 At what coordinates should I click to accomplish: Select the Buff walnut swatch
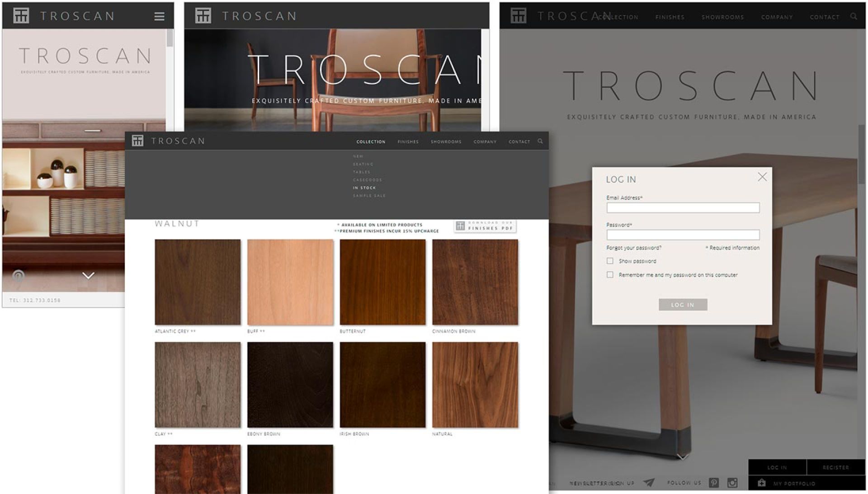click(x=290, y=282)
